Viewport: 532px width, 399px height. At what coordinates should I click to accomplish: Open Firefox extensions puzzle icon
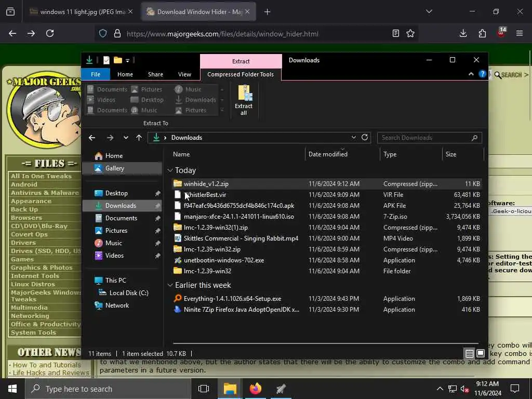[x=482, y=33]
